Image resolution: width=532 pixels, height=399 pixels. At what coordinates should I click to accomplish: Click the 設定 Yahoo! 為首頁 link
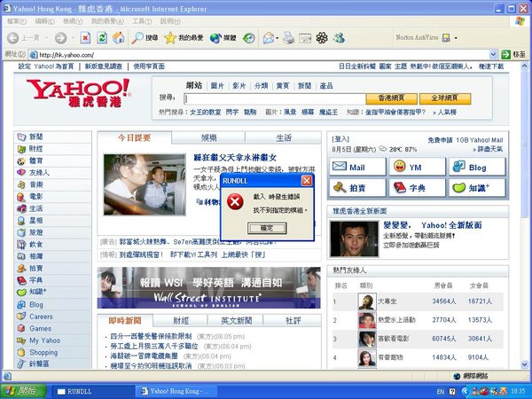[x=46, y=66]
